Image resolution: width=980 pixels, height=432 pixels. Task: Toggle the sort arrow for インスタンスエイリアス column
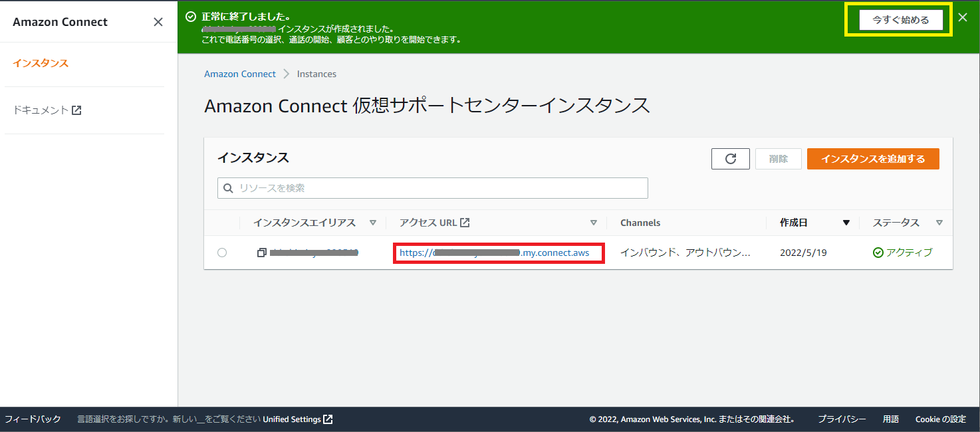click(373, 223)
